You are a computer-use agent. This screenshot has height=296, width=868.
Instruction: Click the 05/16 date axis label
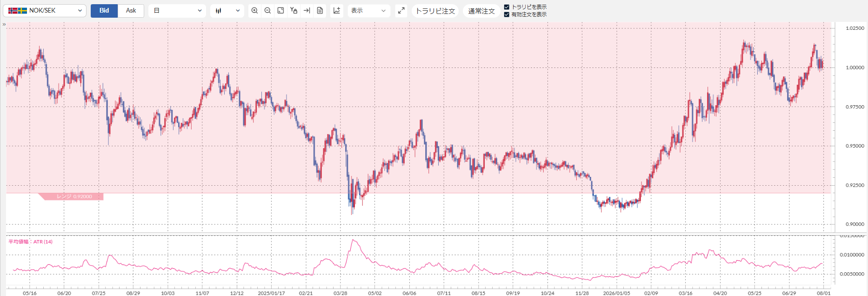click(30, 293)
